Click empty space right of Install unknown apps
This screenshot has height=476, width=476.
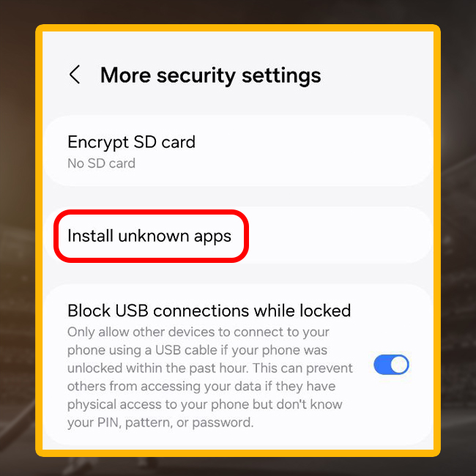[340, 236]
